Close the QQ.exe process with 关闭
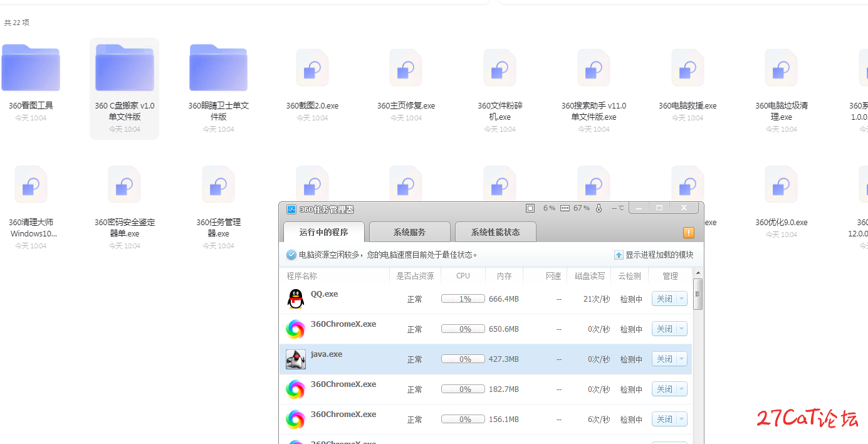Viewport: 868px width, 444px height. [664, 299]
